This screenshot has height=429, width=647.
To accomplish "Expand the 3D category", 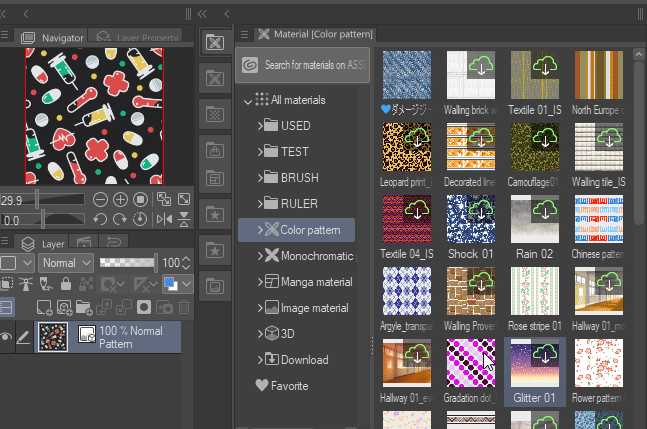I will coord(260,333).
